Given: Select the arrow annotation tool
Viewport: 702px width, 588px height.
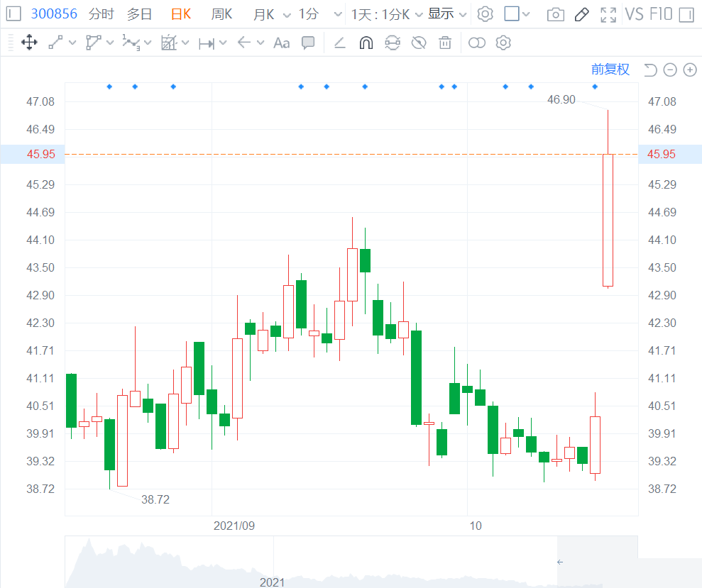Looking at the screenshot, I should pyautogui.click(x=244, y=43).
